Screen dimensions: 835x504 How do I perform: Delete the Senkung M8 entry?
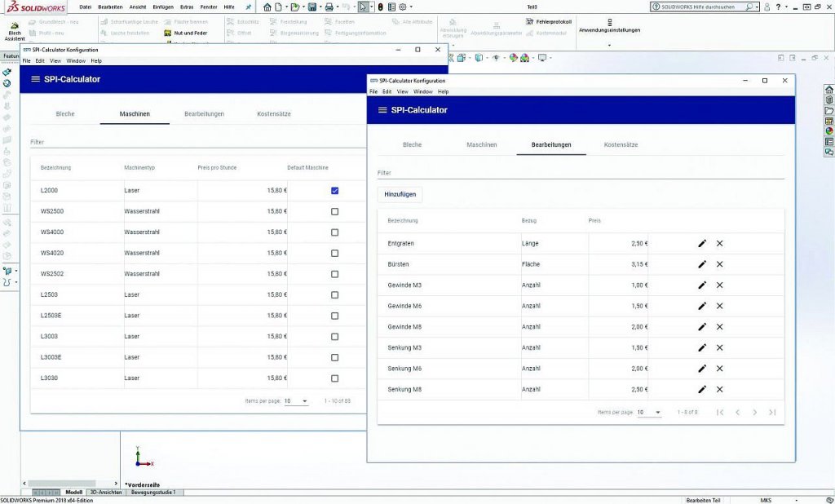pos(719,390)
